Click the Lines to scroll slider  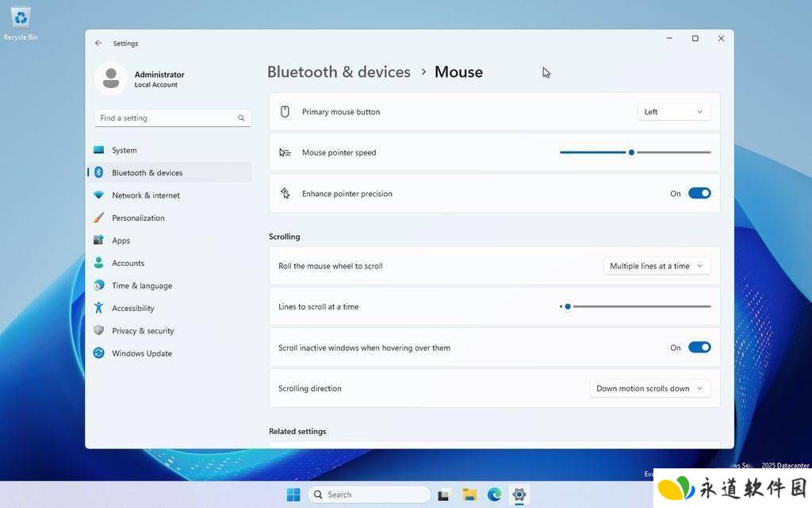(x=635, y=306)
